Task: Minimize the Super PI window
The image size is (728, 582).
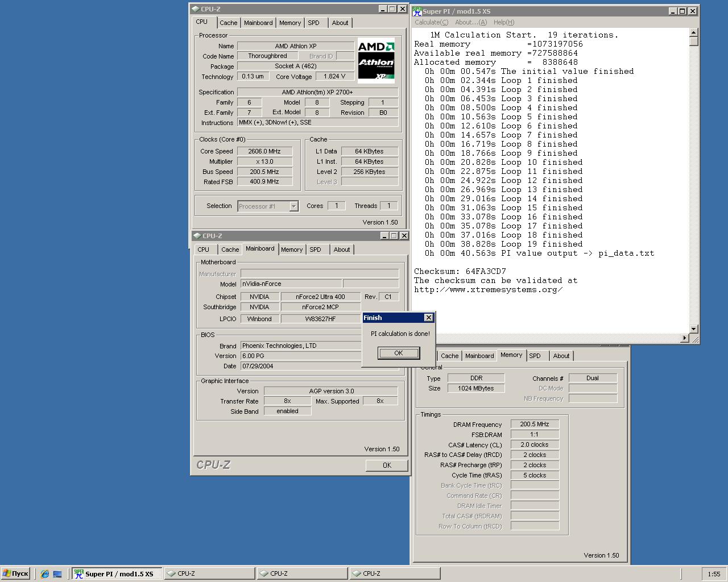Action: (x=673, y=11)
